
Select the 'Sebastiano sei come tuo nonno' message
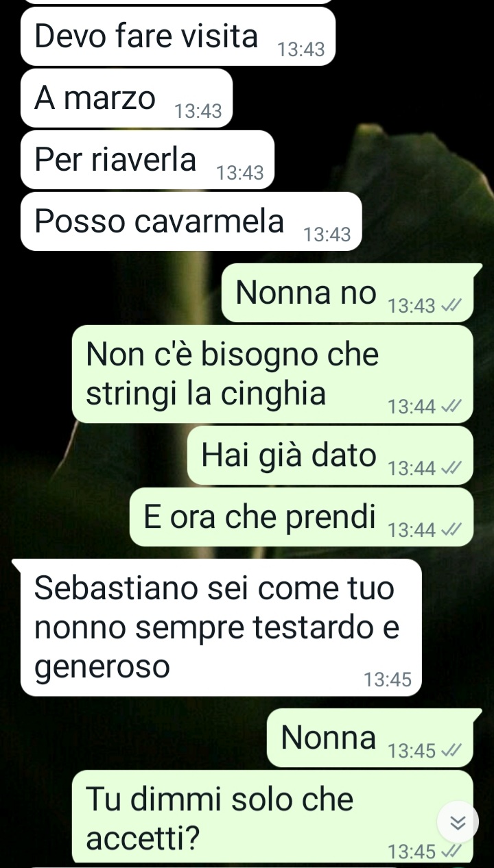(x=221, y=627)
